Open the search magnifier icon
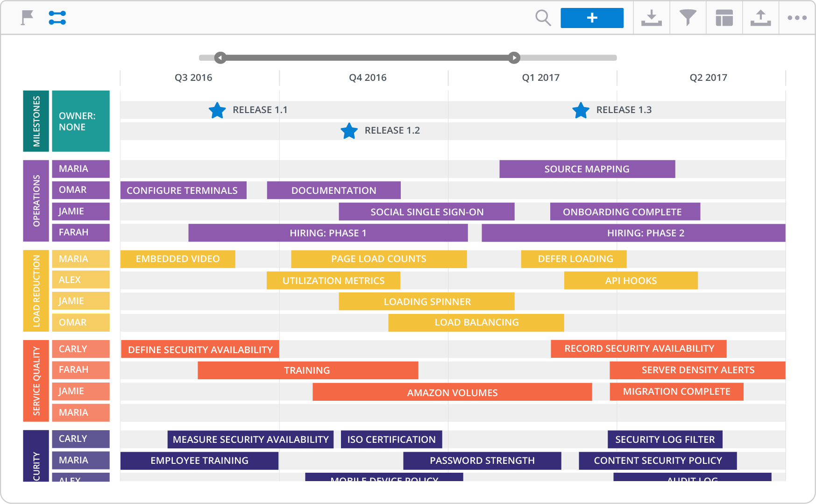Image resolution: width=816 pixels, height=504 pixels. tap(543, 18)
